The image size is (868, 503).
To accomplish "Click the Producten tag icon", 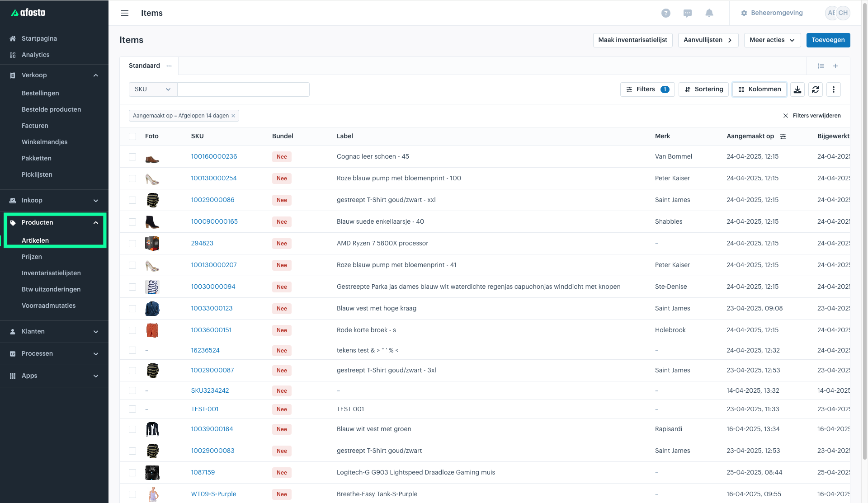I will point(13,222).
